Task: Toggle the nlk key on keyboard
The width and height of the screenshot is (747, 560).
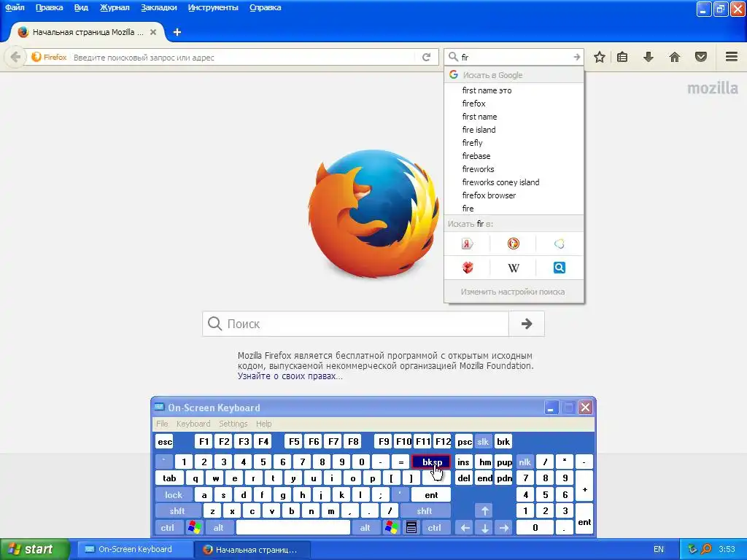Action: click(x=525, y=462)
